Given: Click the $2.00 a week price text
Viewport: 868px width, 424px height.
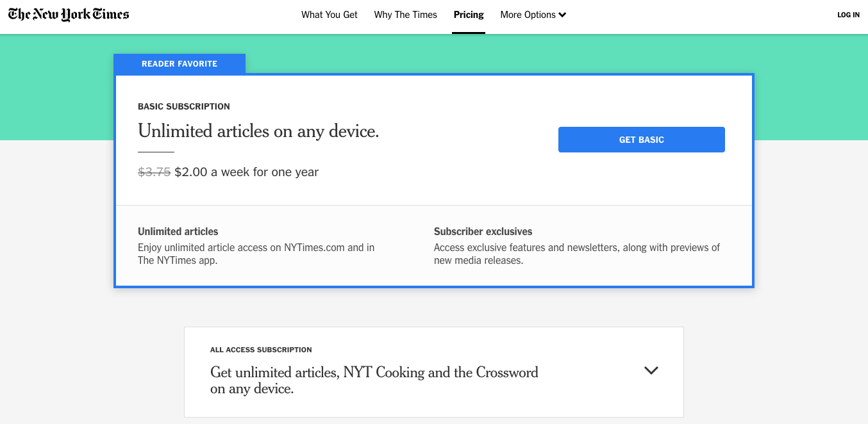Looking at the screenshot, I should (x=247, y=172).
